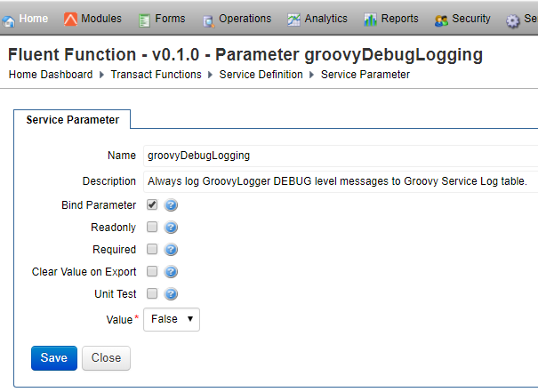This screenshot has width=538, height=392.
Task: Go to Transact Functions breadcrumb link
Action: point(156,75)
